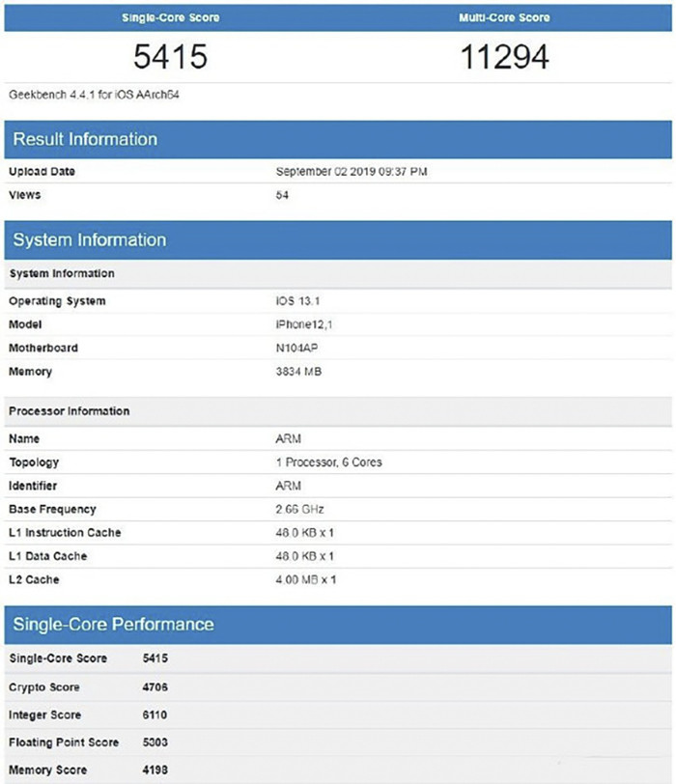Image resolution: width=676 pixels, height=784 pixels.
Task: Select the L2 Cache 4.00 MB x 1 value
Action: click(306, 579)
